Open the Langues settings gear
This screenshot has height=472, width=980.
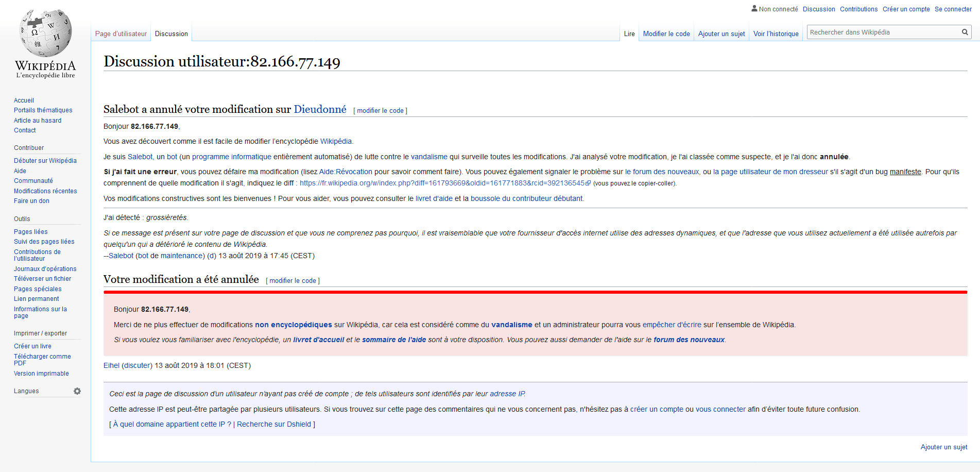[77, 391]
